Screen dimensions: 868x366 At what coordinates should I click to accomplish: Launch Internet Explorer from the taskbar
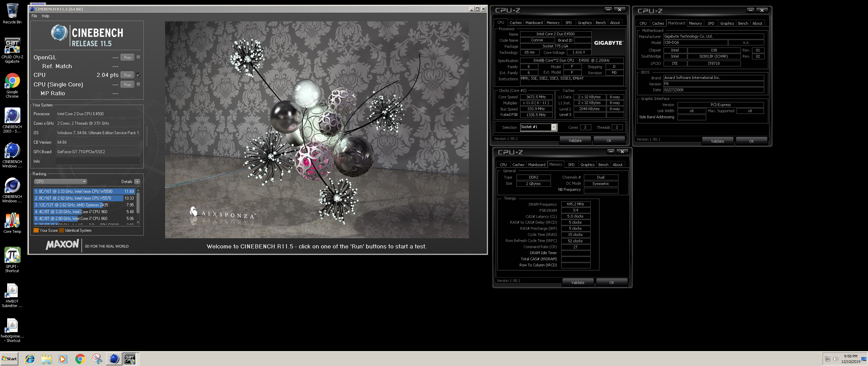[x=30, y=359]
